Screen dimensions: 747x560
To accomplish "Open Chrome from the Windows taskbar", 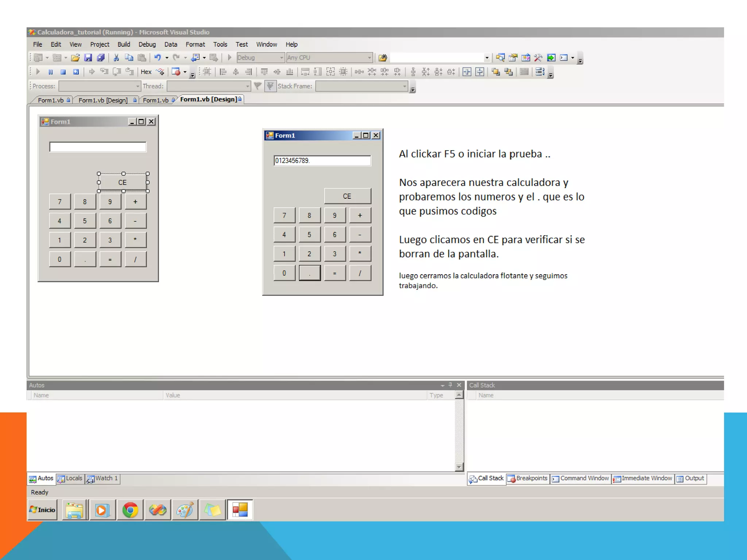I will (130, 510).
